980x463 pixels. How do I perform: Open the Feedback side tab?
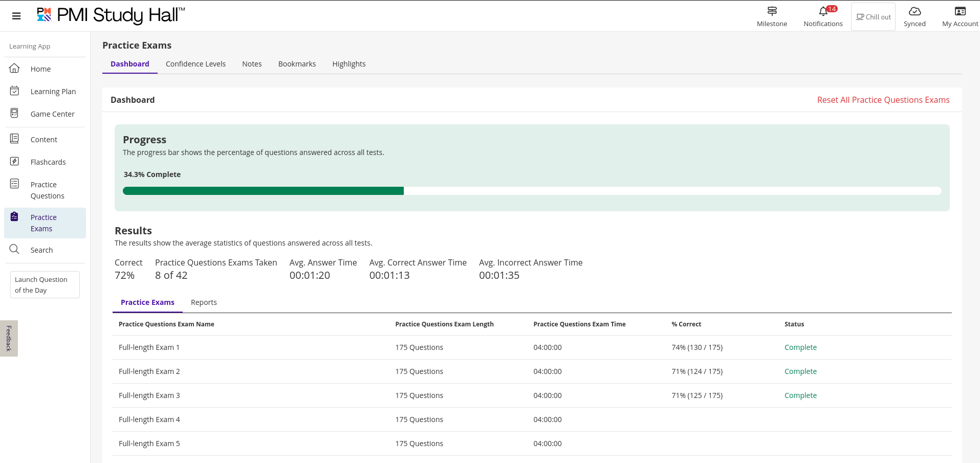pos(9,338)
